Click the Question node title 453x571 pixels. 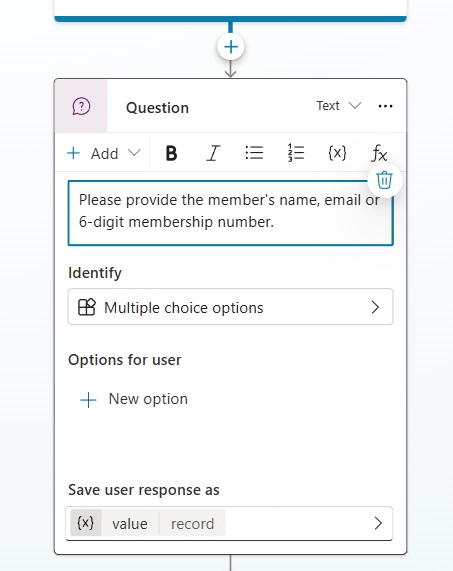pos(157,108)
